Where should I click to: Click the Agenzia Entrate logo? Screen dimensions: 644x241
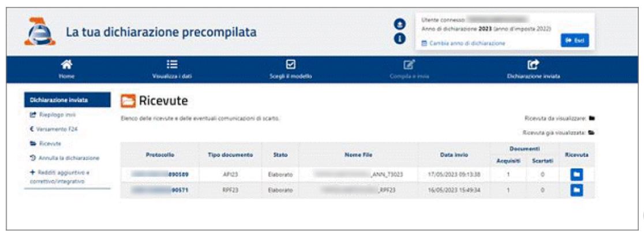pos(39,34)
